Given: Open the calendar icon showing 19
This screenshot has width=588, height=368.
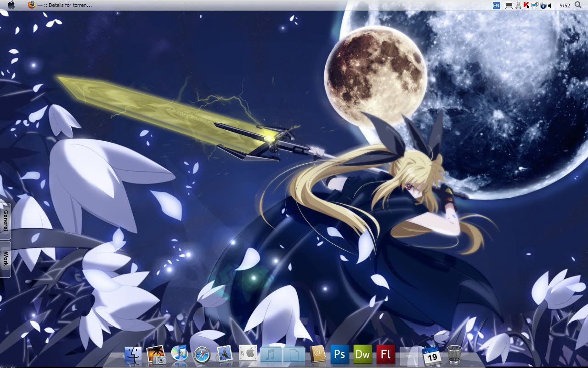Looking at the screenshot, I should (x=432, y=355).
